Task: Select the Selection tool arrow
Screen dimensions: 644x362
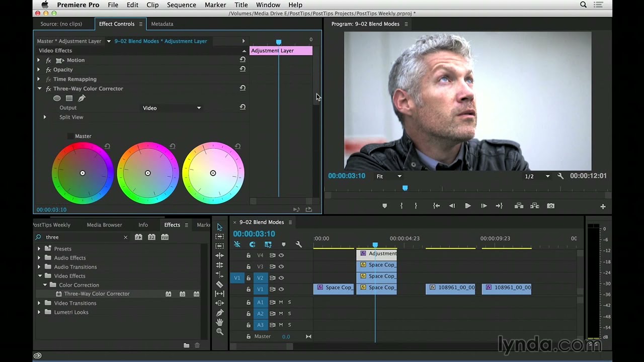Action: pyautogui.click(x=219, y=227)
